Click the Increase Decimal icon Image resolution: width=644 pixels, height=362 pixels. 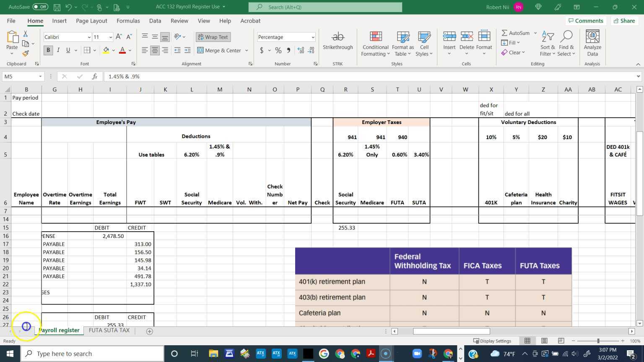pos(301,50)
